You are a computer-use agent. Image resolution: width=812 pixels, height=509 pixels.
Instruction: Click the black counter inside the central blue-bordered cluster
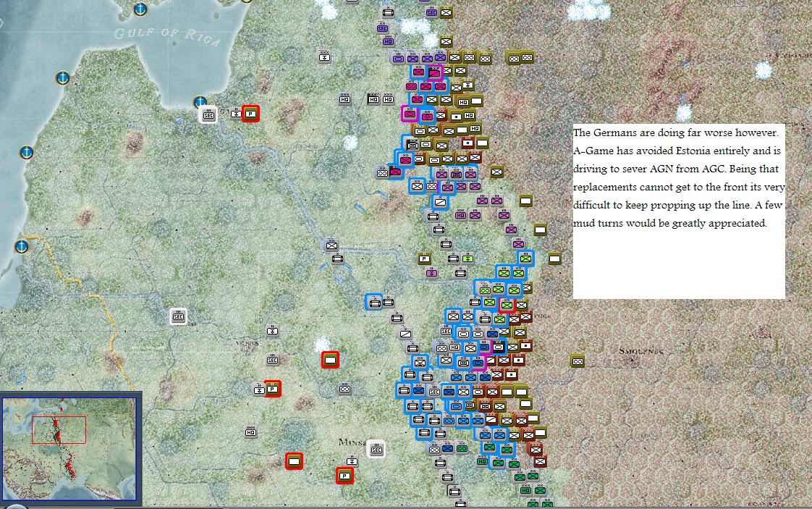tap(498, 346)
